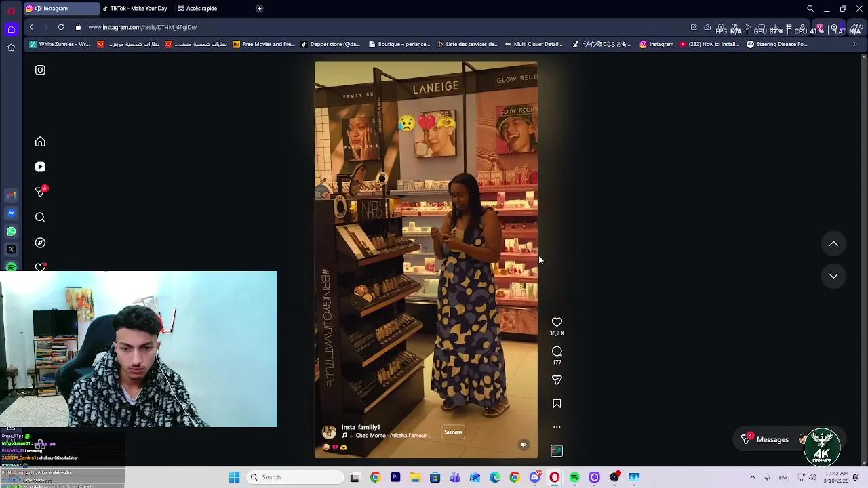Open audio thumbnail below reel options
The width and height of the screenshot is (868, 488).
point(557,451)
